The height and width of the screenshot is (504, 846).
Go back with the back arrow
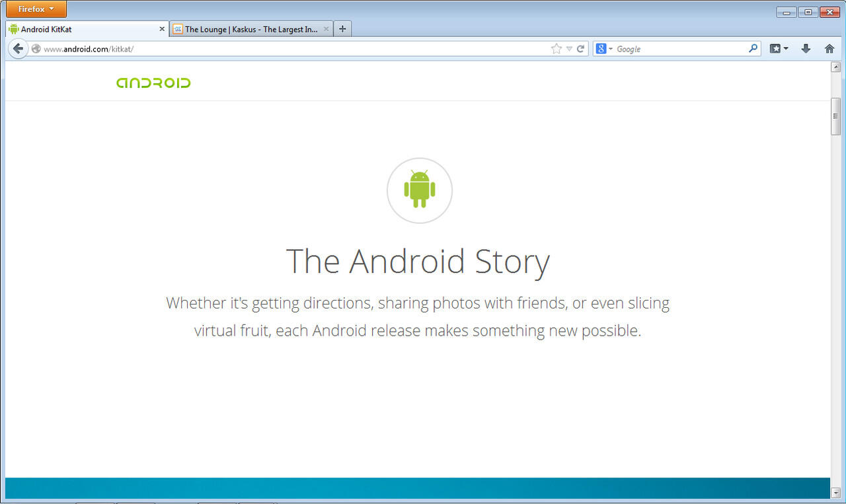(x=18, y=49)
